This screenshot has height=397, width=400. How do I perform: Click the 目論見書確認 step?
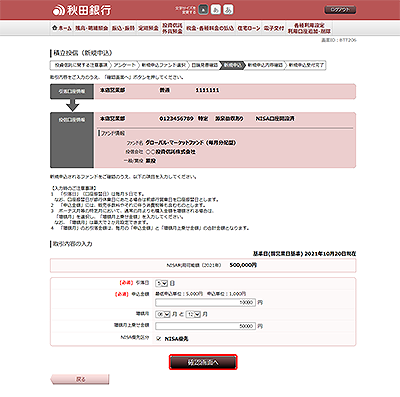(x=205, y=65)
